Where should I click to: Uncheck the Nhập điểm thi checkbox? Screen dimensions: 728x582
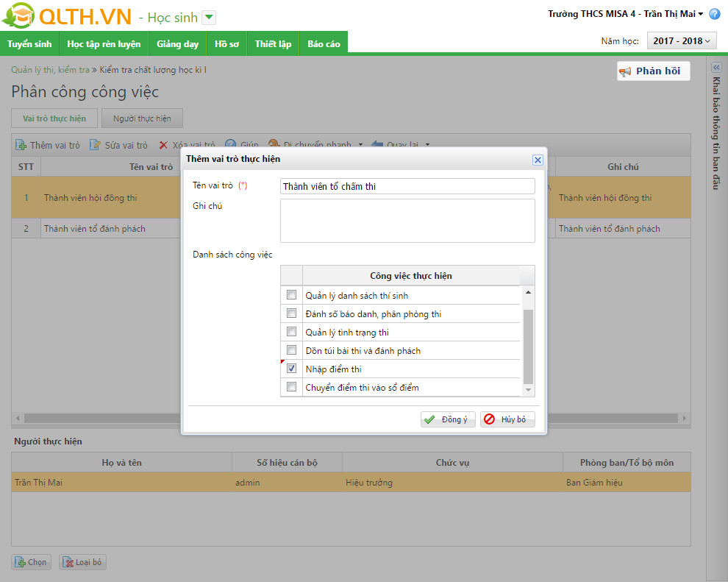click(x=292, y=369)
